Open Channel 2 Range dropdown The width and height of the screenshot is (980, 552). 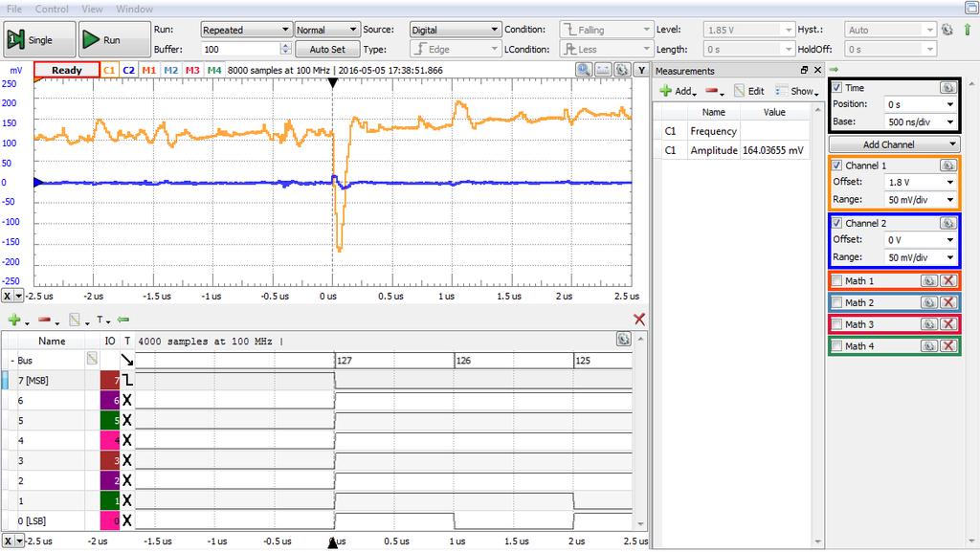pos(920,257)
